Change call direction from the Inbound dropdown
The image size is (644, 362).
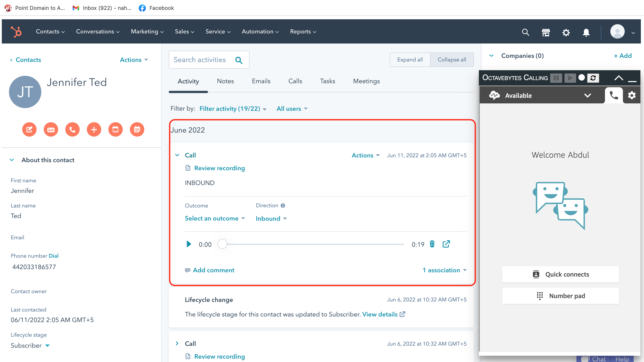(271, 218)
